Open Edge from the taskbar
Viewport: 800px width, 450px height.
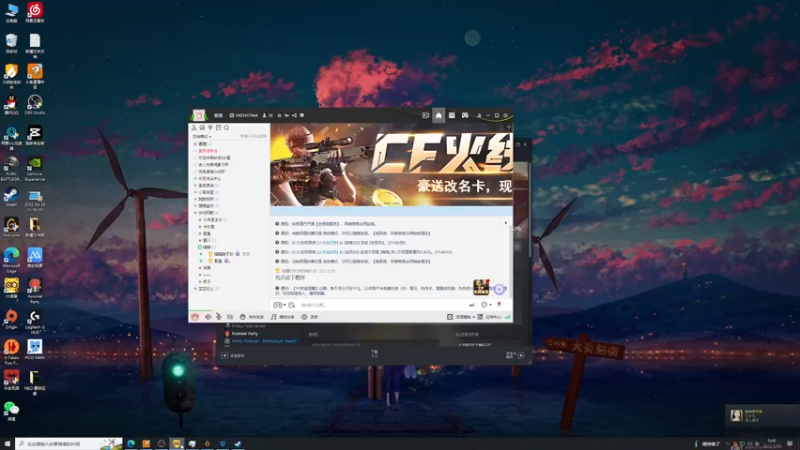pos(131,444)
